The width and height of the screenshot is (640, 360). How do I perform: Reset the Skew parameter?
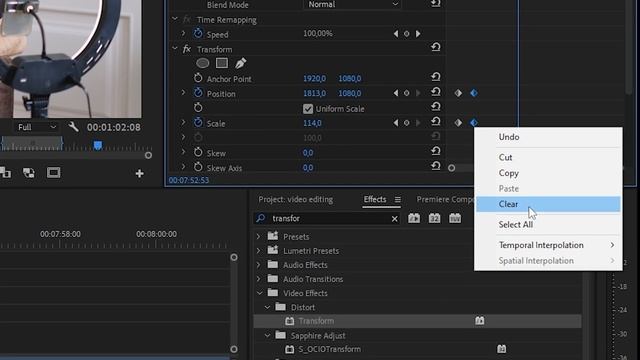tap(436, 151)
